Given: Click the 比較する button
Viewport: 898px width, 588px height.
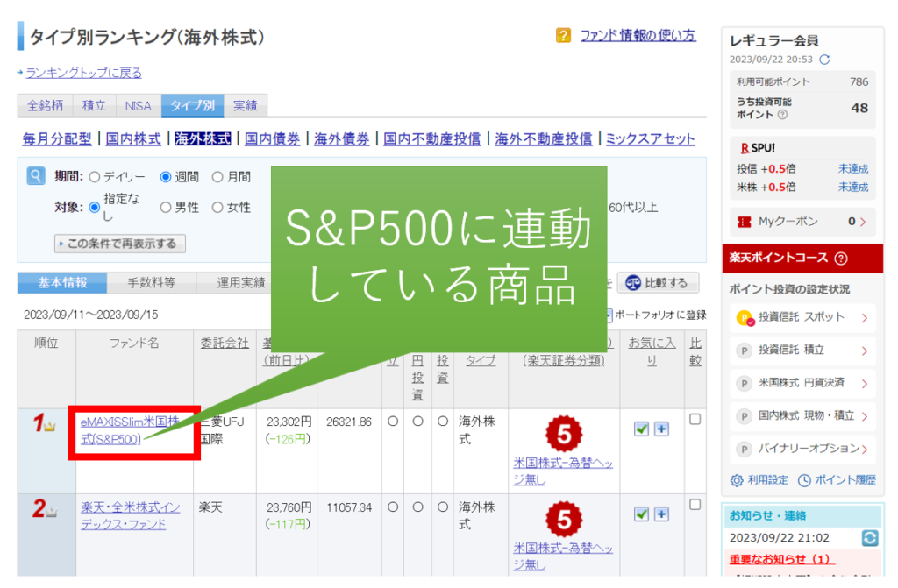Looking at the screenshot, I should [x=658, y=283].
